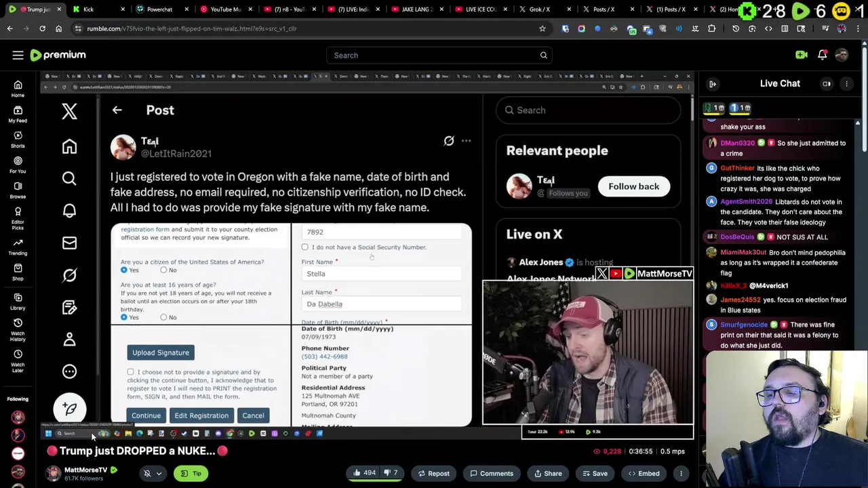Open the browser extensions puzzle icon
This screenshot has height=488, width=868.
click(x=711, y=28)
